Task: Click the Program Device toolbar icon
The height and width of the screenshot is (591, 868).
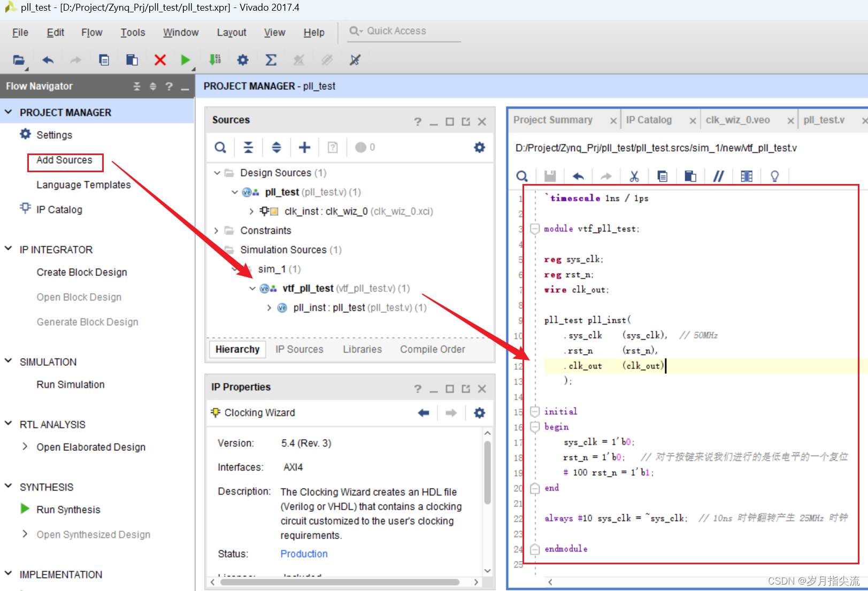Action: click(x=215, y=60)
